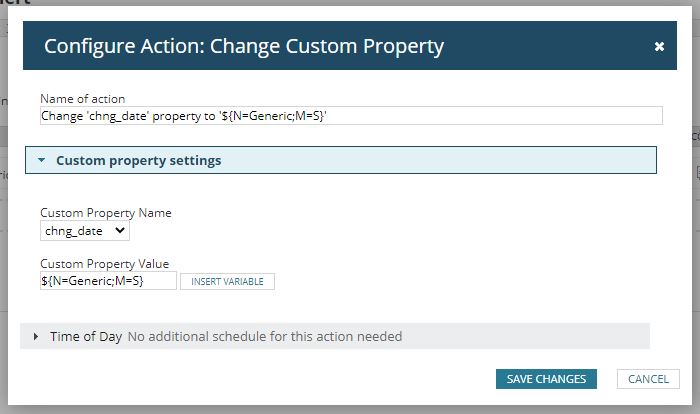Click the Custom property settings header text

138,160
